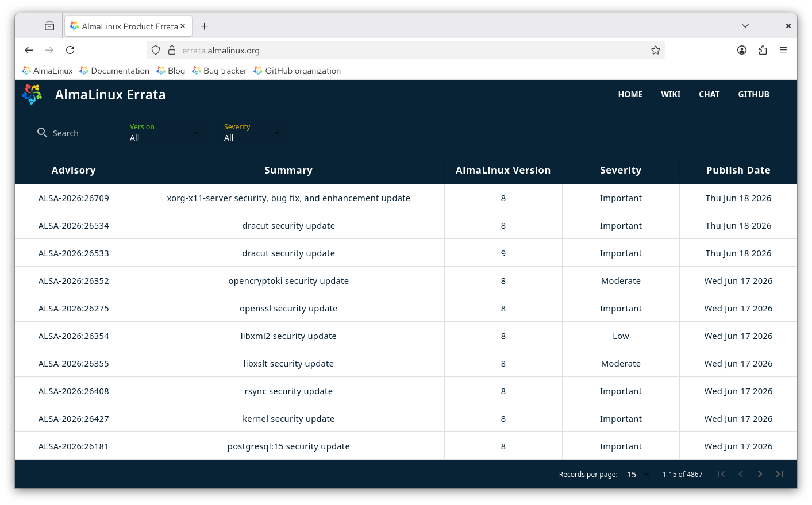Viewport: 812px width, 505px height.
Task: Open the tab overview icon in tab strip
Action: click(49, 26)
